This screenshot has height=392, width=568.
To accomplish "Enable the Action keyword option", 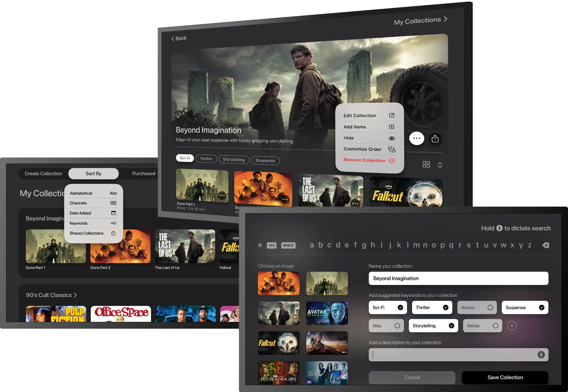I will 490,307.
